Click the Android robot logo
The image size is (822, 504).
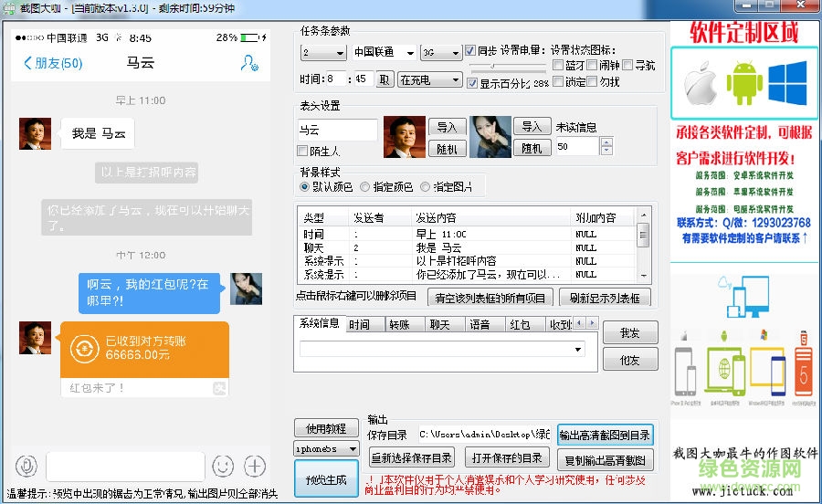(743, 83)
